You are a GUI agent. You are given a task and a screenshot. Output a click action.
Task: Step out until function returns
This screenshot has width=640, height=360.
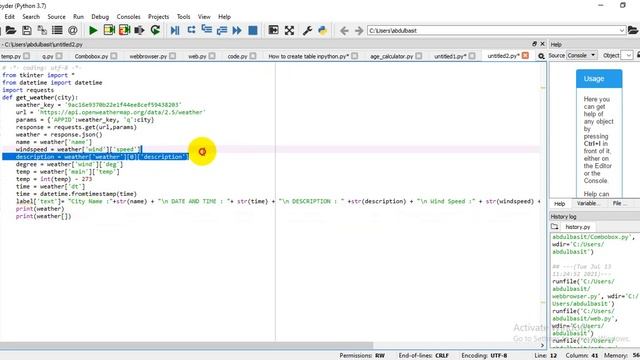[x=222, y=31]
